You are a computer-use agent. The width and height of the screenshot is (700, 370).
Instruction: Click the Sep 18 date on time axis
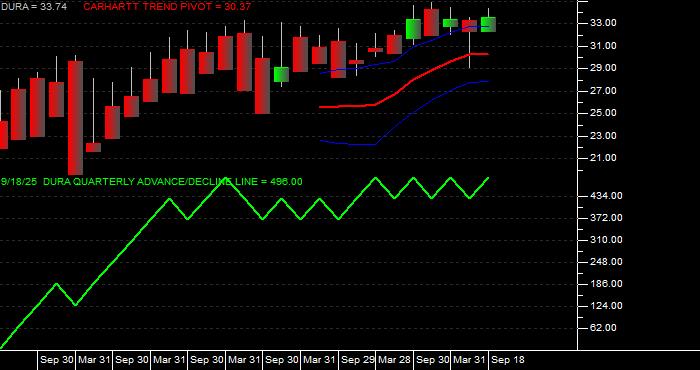click(508, 360)
